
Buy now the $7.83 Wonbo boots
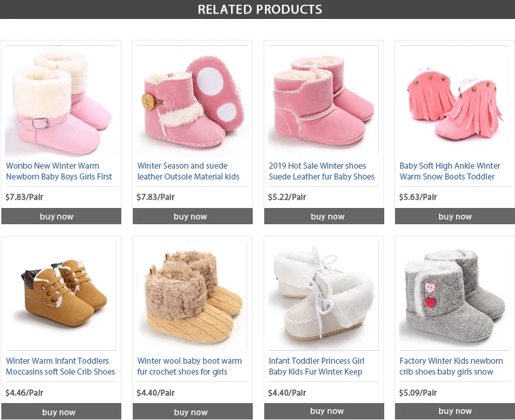pos(61,216)
